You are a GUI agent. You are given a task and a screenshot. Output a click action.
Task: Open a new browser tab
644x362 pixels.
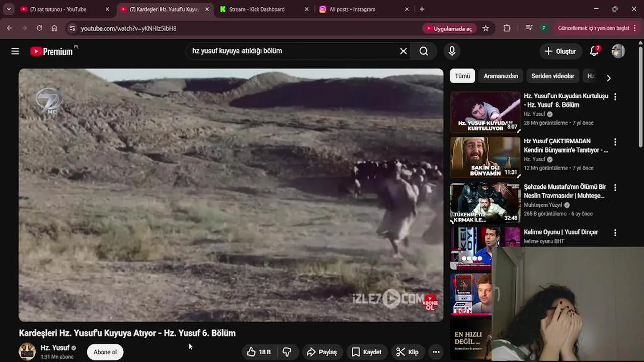tap(422, 9)
